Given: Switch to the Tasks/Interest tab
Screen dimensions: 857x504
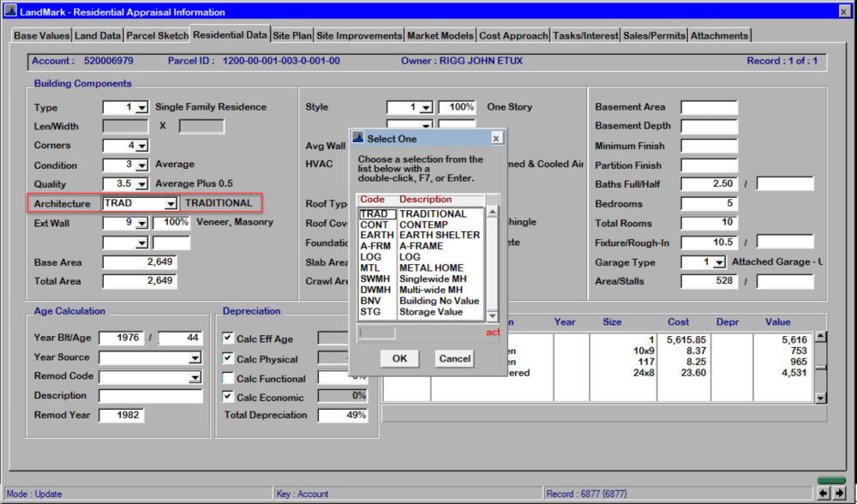Looking at the screenshot, I should click(585, 35).
